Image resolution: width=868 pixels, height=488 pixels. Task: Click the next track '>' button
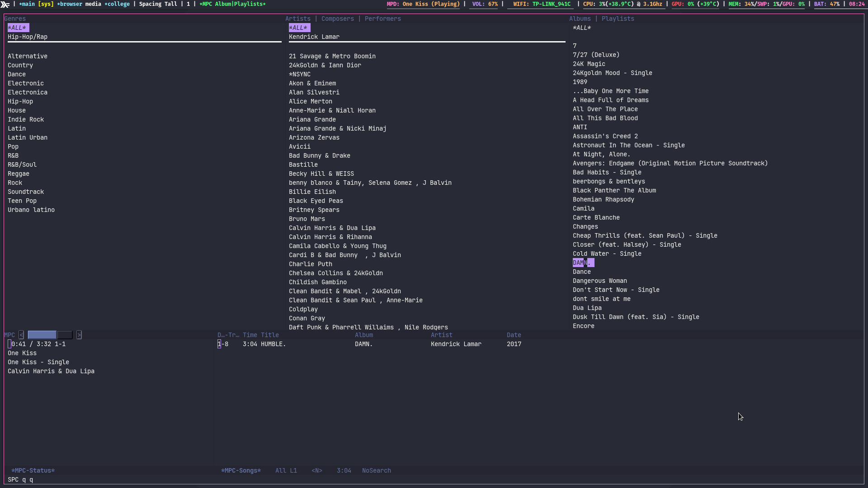pyautogui.click(x=79, y=335)
